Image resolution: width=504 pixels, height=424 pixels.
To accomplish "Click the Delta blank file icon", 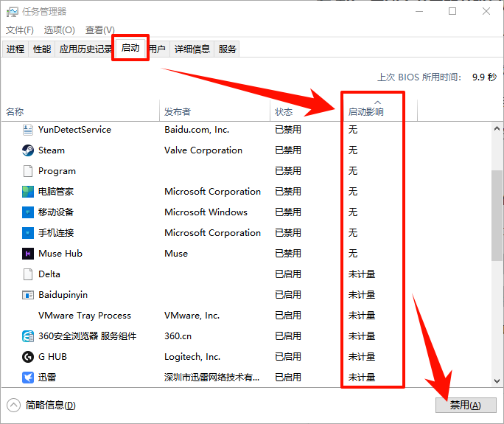I will click(28, 274).
